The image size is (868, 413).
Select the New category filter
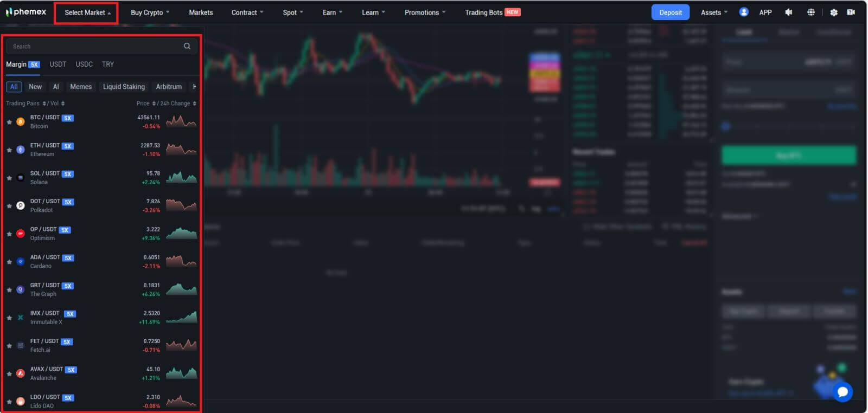35,87
